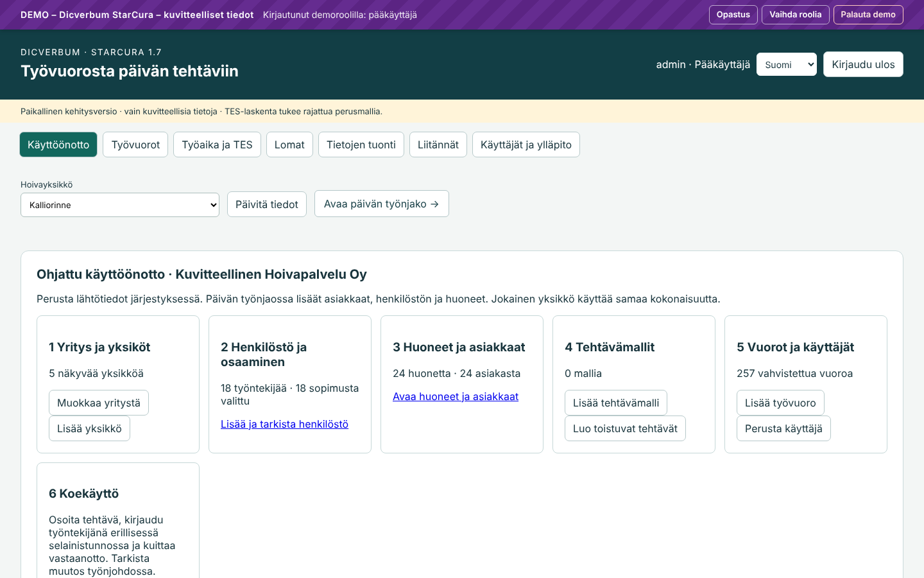Click the '3 Huoneet ja asiakkaat' heading

459,347
